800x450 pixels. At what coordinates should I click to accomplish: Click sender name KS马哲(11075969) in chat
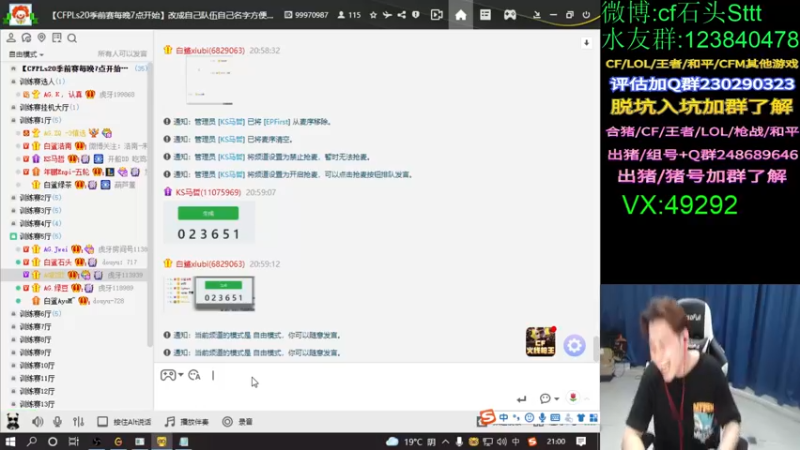click(208, 192)
